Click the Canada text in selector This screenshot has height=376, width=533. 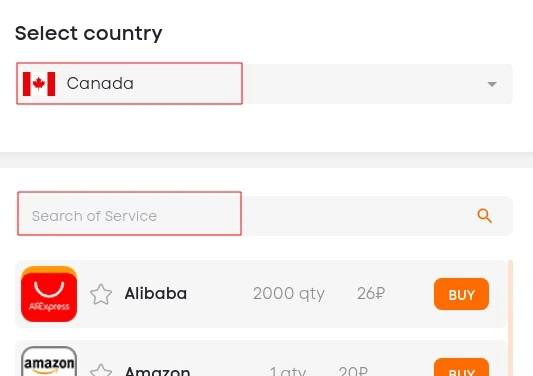coord(100,83)
